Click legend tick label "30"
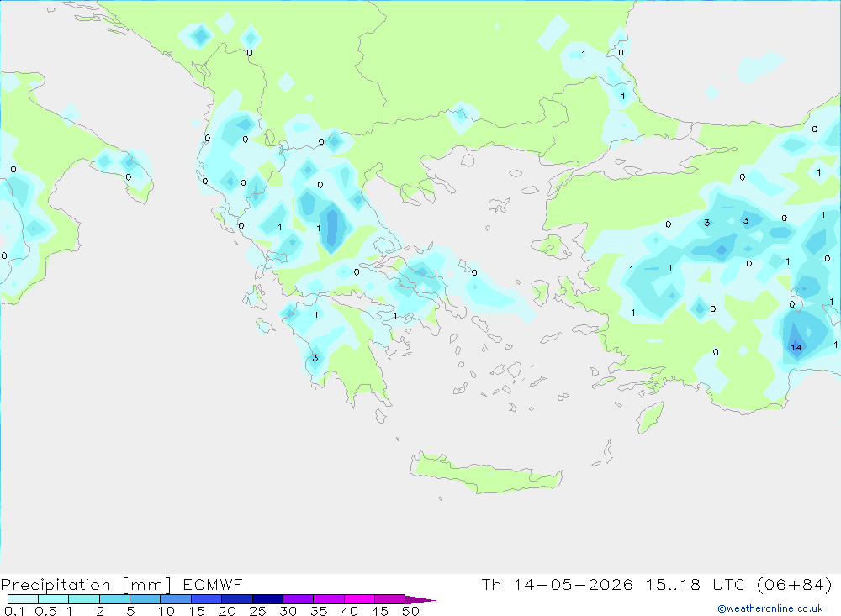This screenshot has height=616, width=841. tap(288, 611)
